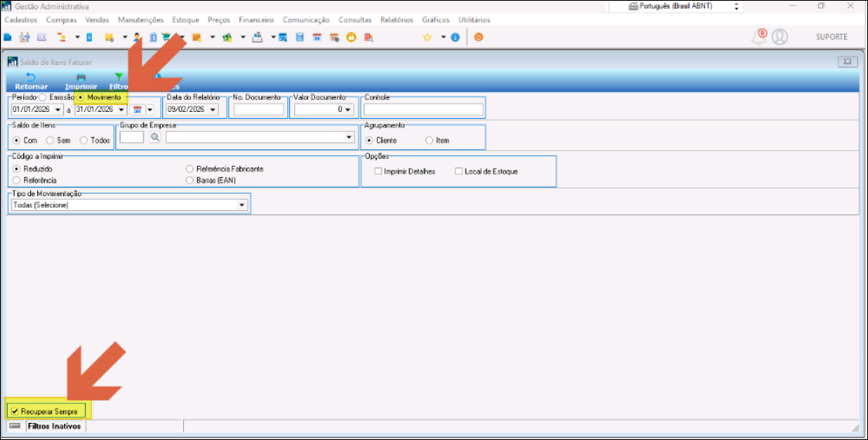Open the period calendar preset icon
Image resolution: width=868 pixels, height=440 pixels.
[x=137, y=110]
